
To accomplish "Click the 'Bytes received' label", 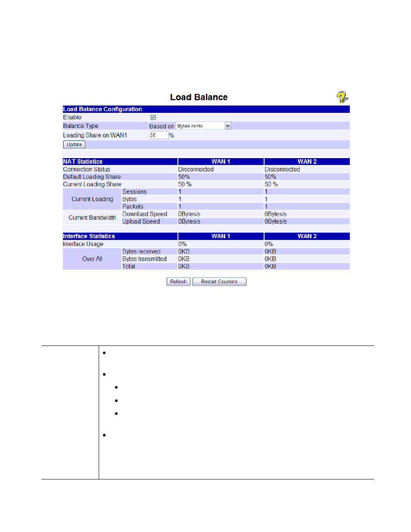I will [141, 252].
